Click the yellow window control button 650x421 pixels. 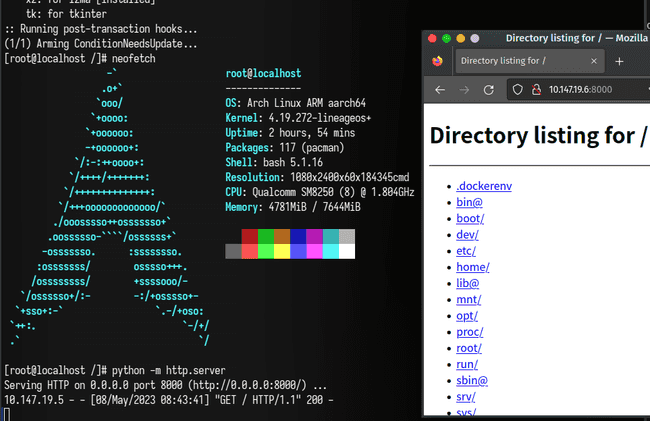point(461,39)
